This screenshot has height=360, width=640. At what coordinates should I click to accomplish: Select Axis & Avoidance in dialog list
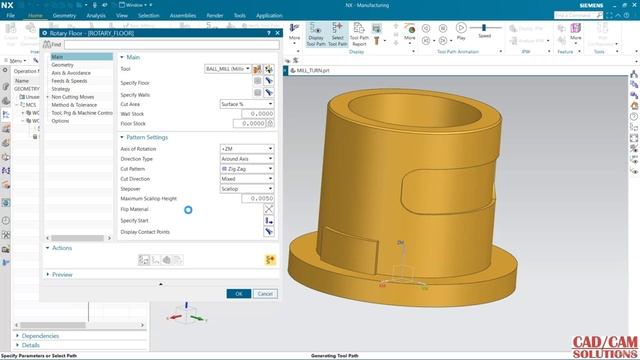(x=71, y=73)
